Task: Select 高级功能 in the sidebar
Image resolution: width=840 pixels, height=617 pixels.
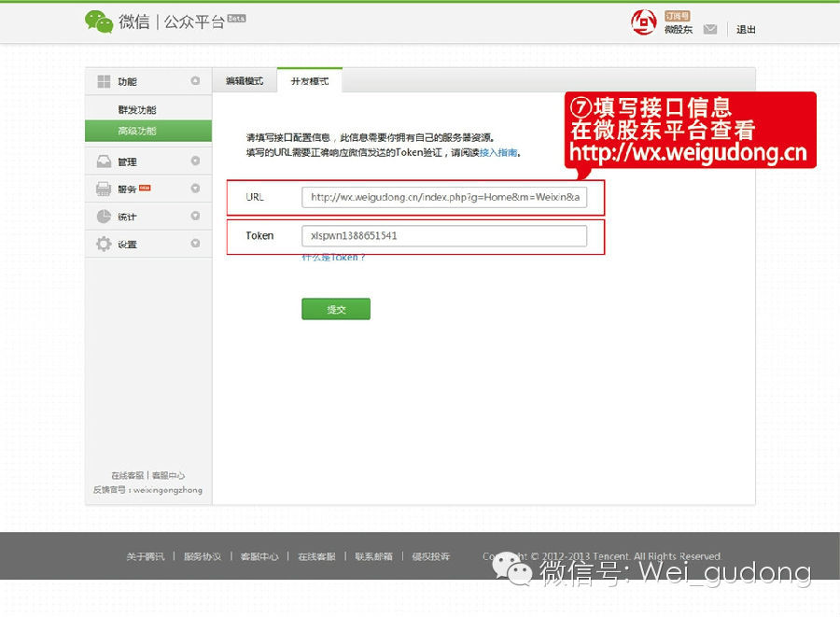Action: click(147, 131)
